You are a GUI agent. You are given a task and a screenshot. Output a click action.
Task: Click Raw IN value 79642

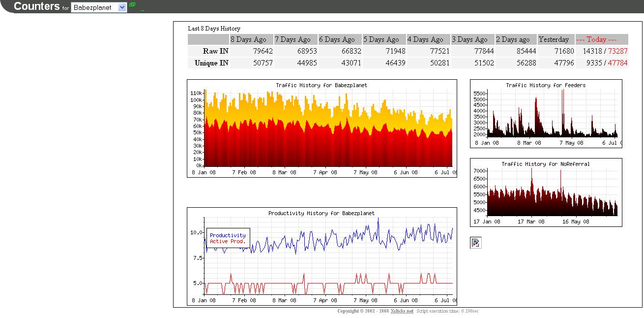263,51
